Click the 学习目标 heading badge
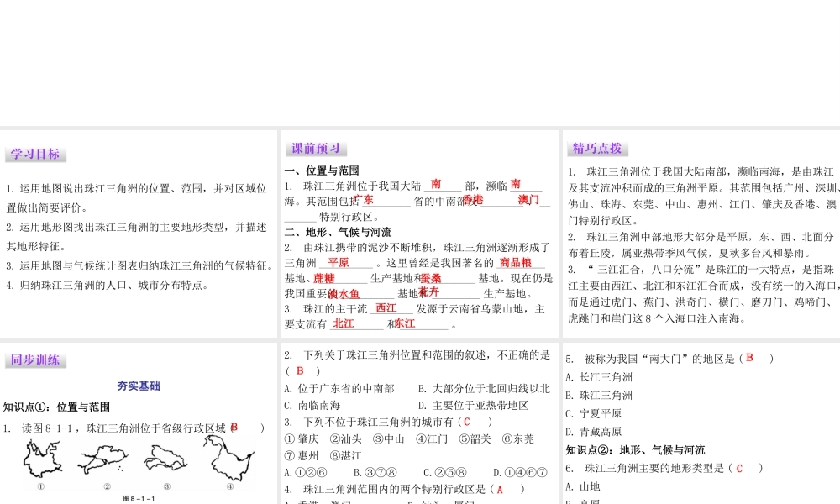Screen dimensions: 840x504 [x=35, y=155]
